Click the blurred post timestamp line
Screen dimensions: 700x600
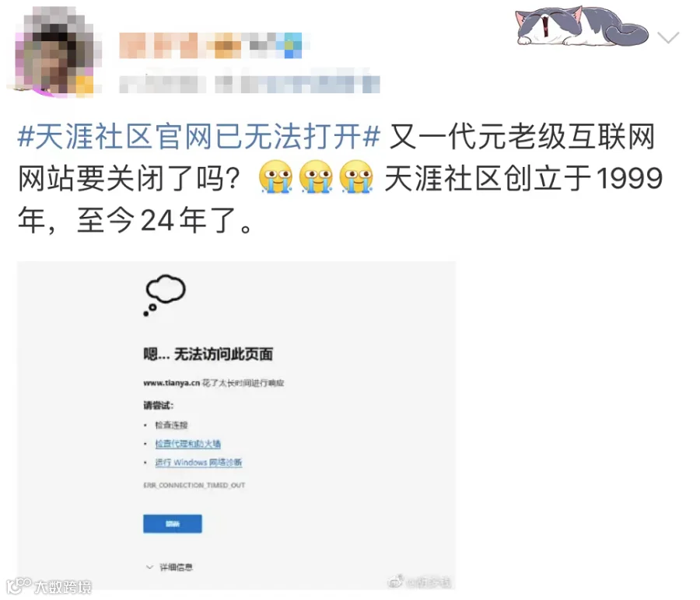[x=249, y=83]
